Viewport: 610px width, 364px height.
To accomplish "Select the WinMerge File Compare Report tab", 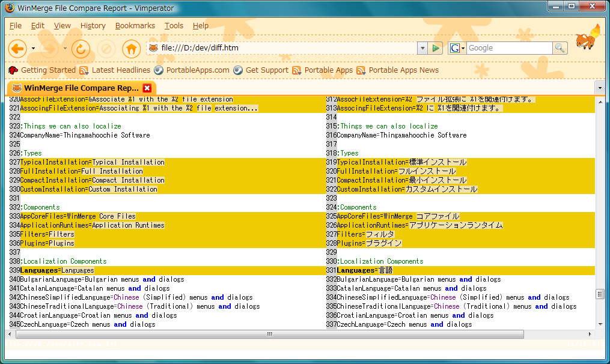I will tap(81, 88).
